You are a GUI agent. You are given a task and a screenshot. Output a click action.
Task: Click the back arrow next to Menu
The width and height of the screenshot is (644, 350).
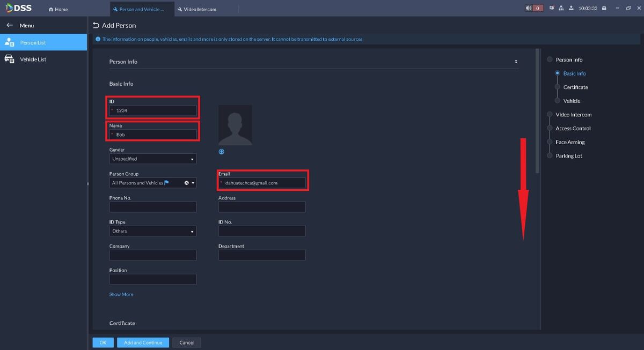click(10, 25)
